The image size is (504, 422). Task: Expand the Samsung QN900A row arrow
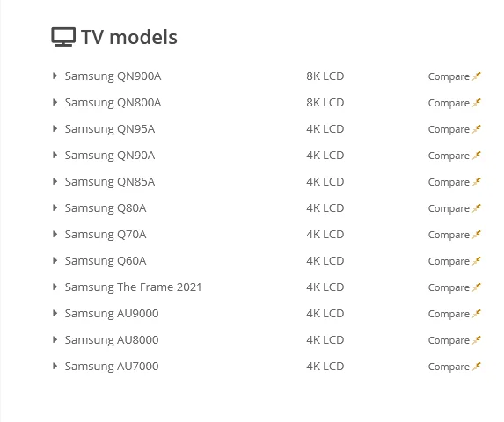point(55,76)
